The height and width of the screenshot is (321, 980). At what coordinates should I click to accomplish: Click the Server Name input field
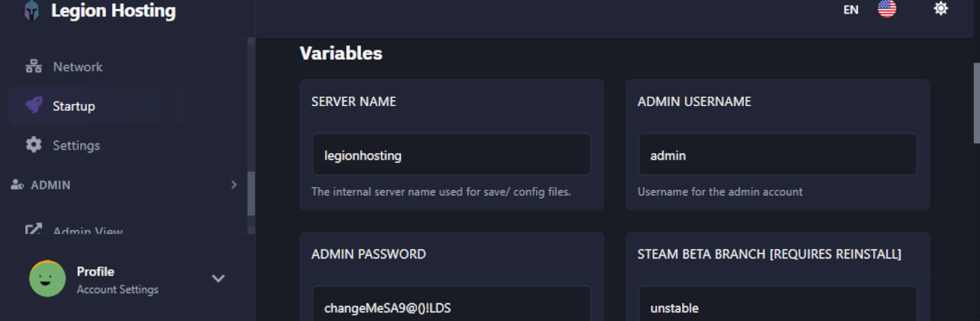click(x=452, y=155)
